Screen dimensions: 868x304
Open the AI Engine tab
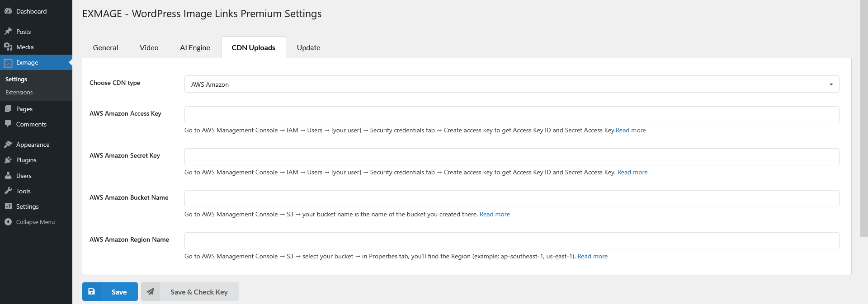click(195, 47)
